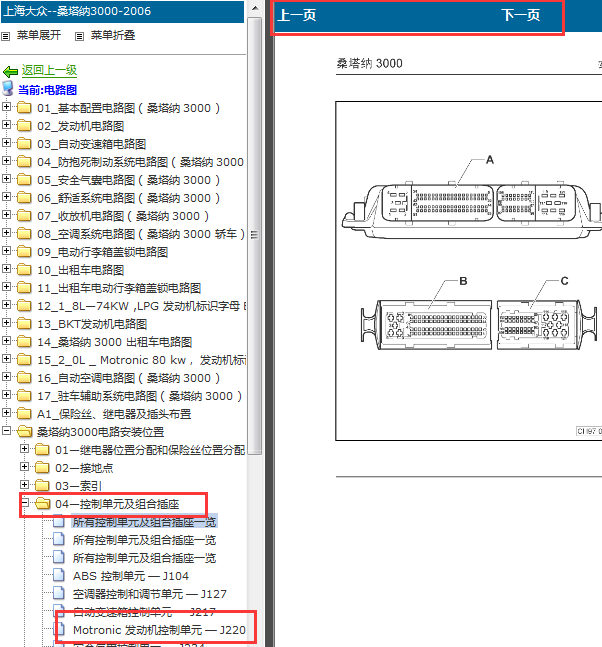Click the 菜单折叠 text link
This screenshot has width=602, height=647.
click(113, 35)
